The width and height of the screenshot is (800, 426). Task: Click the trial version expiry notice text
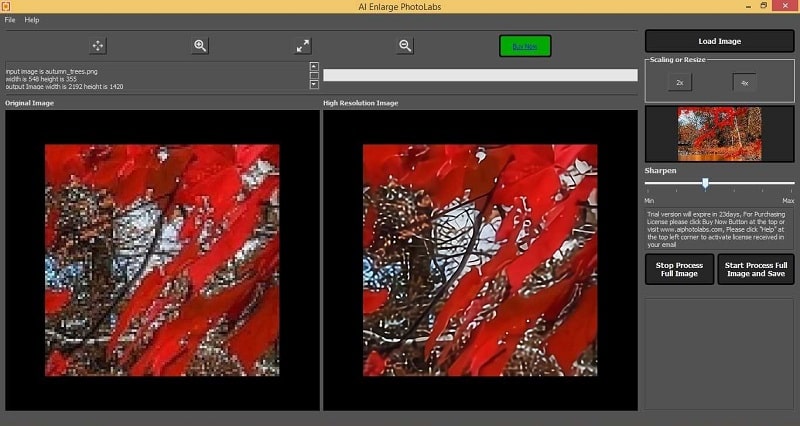click(x=716, y=230)
